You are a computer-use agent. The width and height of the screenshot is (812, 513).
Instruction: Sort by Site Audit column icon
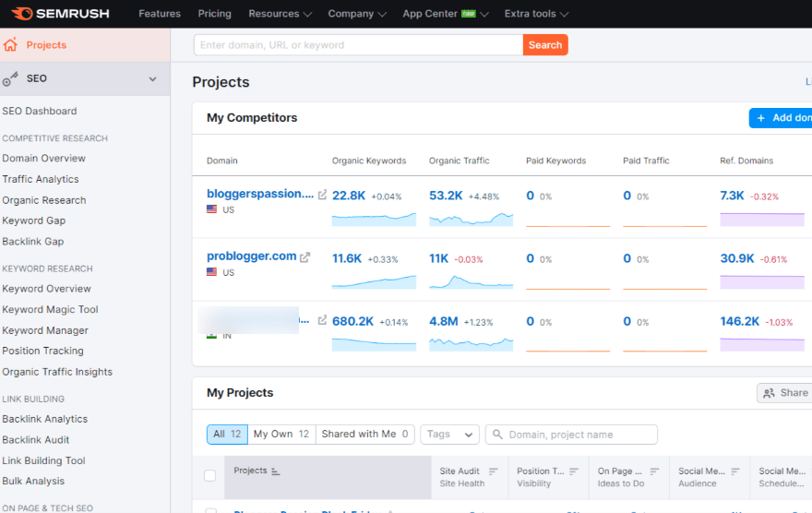tap(493, 471)
